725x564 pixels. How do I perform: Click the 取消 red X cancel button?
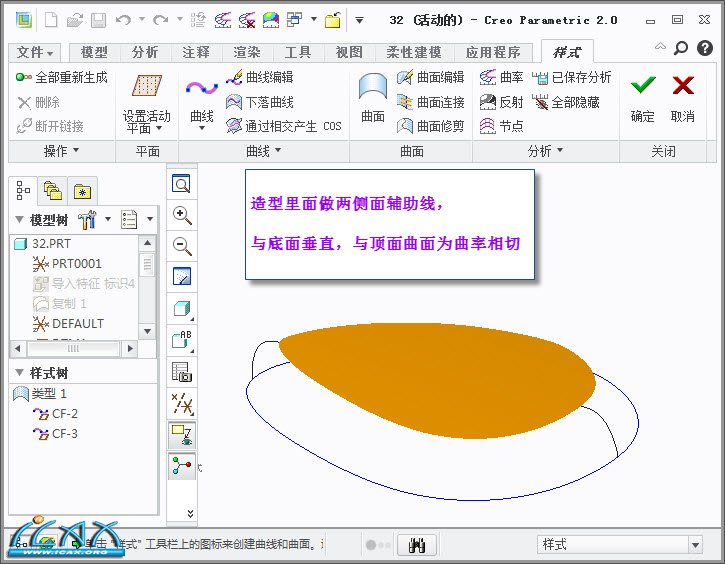click(683, 98)
